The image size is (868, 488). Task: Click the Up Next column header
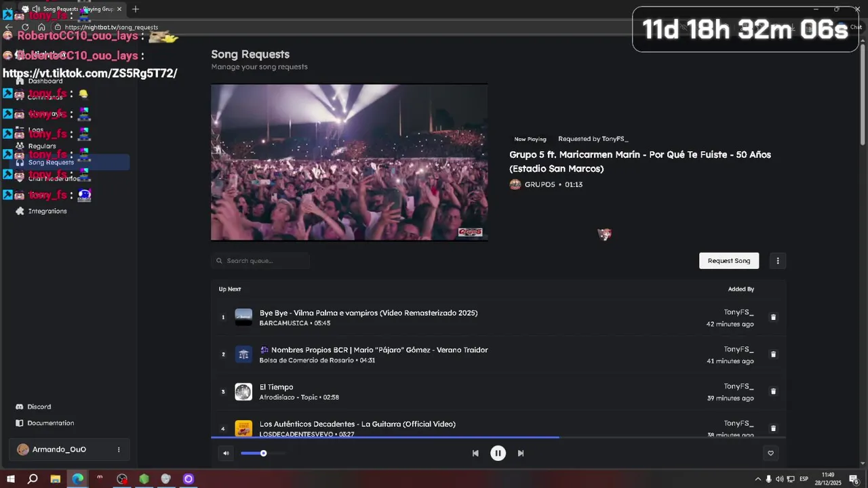(230, 289)
